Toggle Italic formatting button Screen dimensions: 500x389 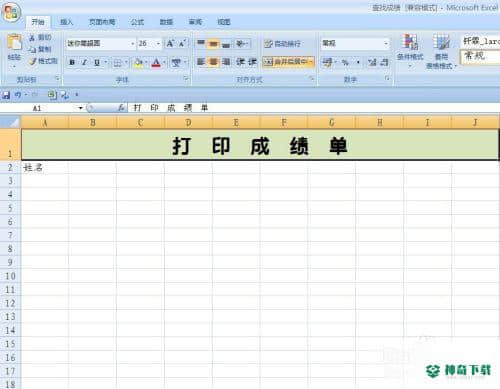click(84, 62)
